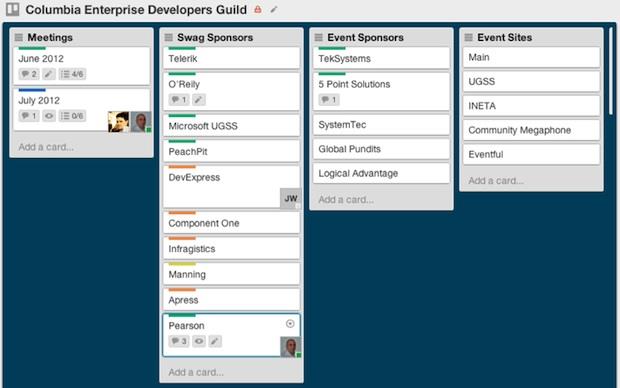Open the Meetings list menu icon

[19, 38]
